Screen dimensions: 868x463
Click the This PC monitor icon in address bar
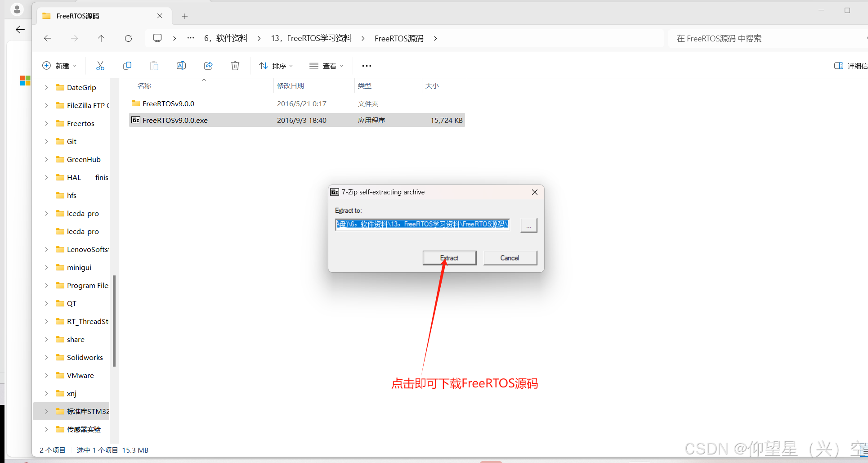pyautogui.click(x=157, y=38)
